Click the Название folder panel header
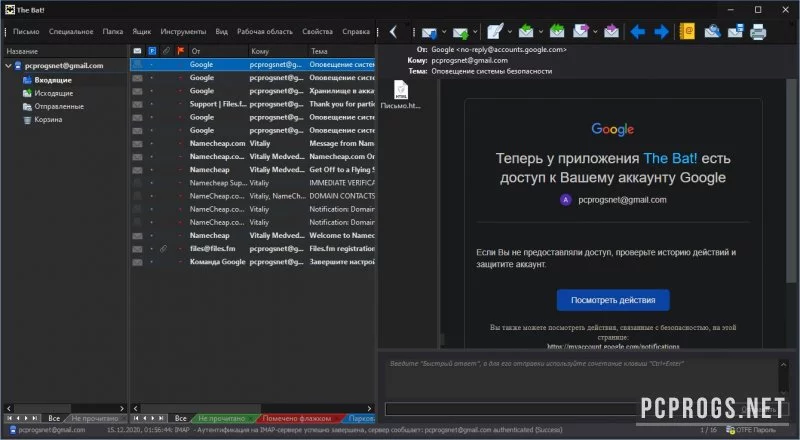Image resolution: width=800 pixels, height=440 pixels. coord(64,51)
